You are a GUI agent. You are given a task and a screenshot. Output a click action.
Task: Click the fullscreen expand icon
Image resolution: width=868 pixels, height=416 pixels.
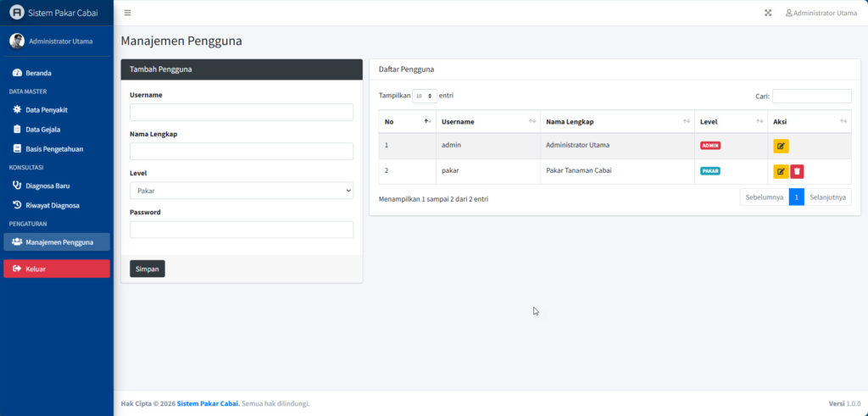(768, 13)
